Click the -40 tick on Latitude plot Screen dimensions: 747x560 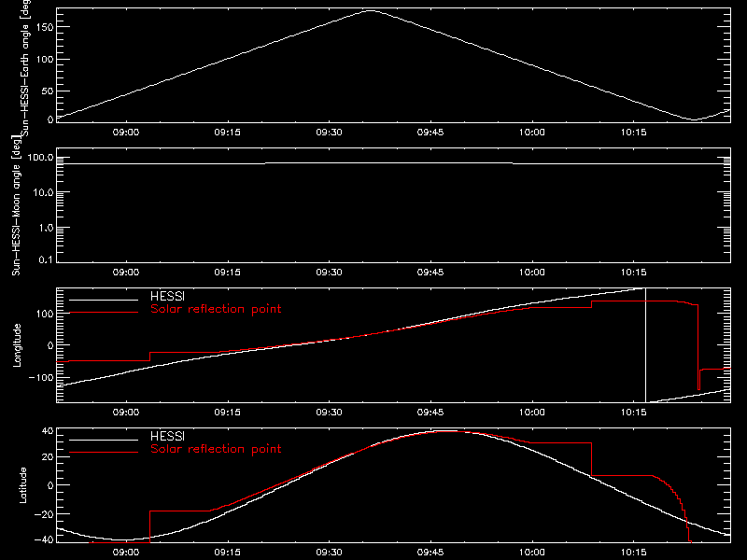tap(44, 540)
